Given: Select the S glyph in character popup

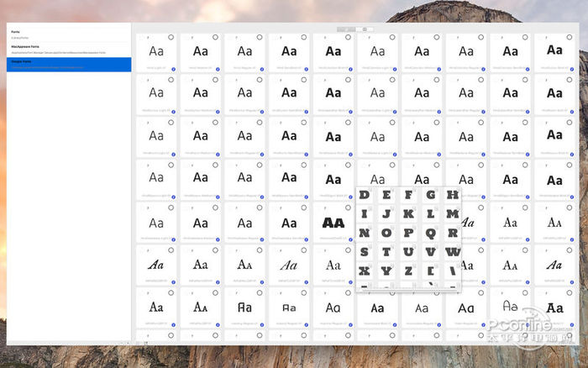Looking at the screenshot, I should (365, 251).
